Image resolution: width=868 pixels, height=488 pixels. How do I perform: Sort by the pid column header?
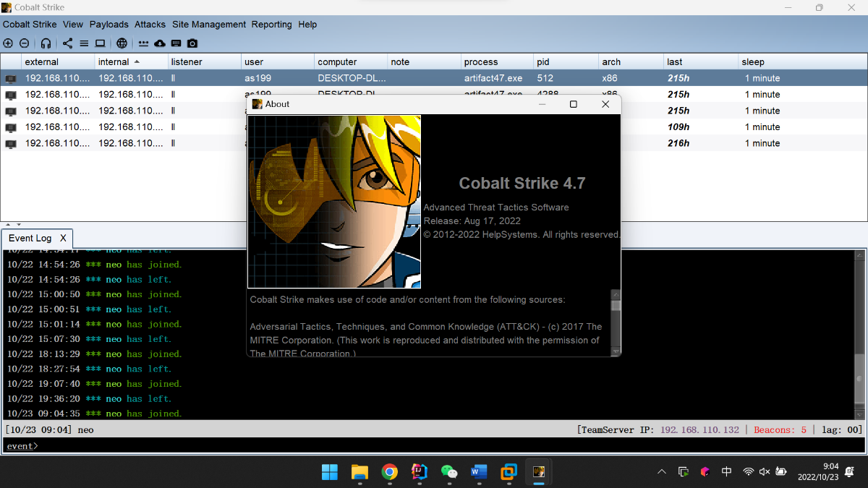pyautogui.click(x=566, y=62)
